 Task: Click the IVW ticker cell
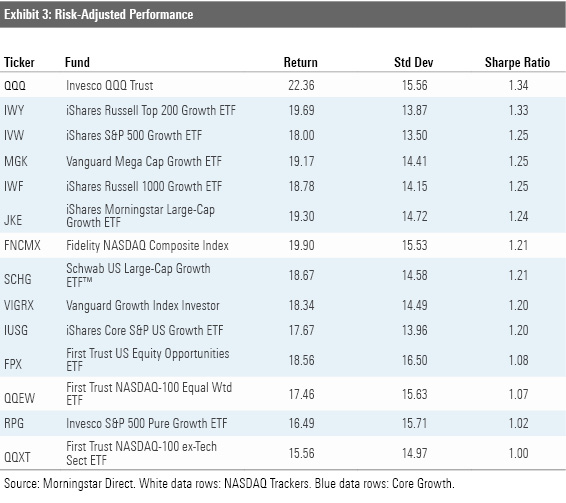coord(14,135)
